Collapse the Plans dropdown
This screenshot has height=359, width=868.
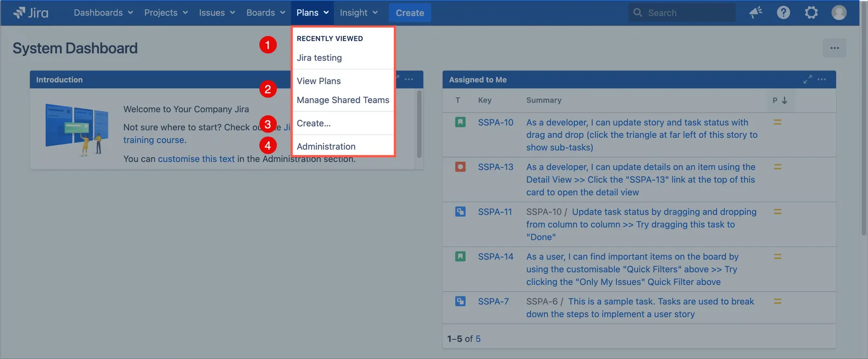pos(312,12)
